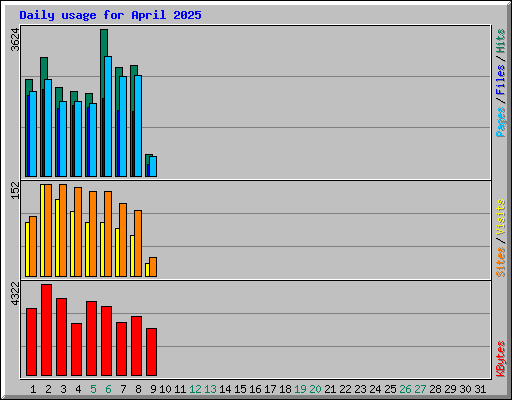Click the Hits legend label
Screen dimensions: 512x400
(x=501, y=41)
